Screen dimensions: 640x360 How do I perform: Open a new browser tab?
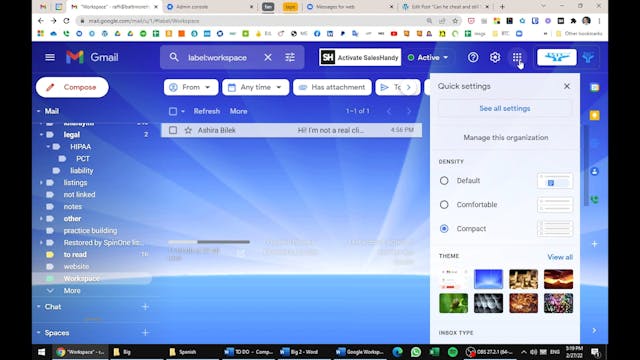pyautogui.click(x=502, y=7)
